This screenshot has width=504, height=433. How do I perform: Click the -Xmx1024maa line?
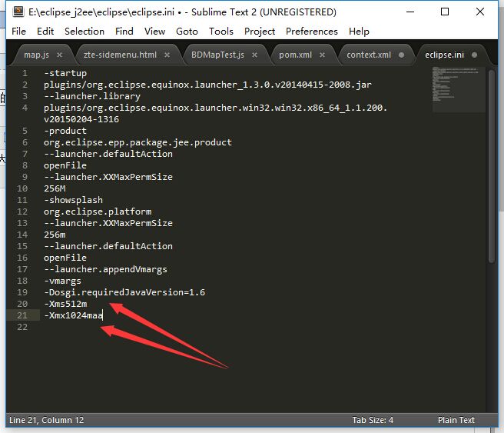tap(73, 315)
